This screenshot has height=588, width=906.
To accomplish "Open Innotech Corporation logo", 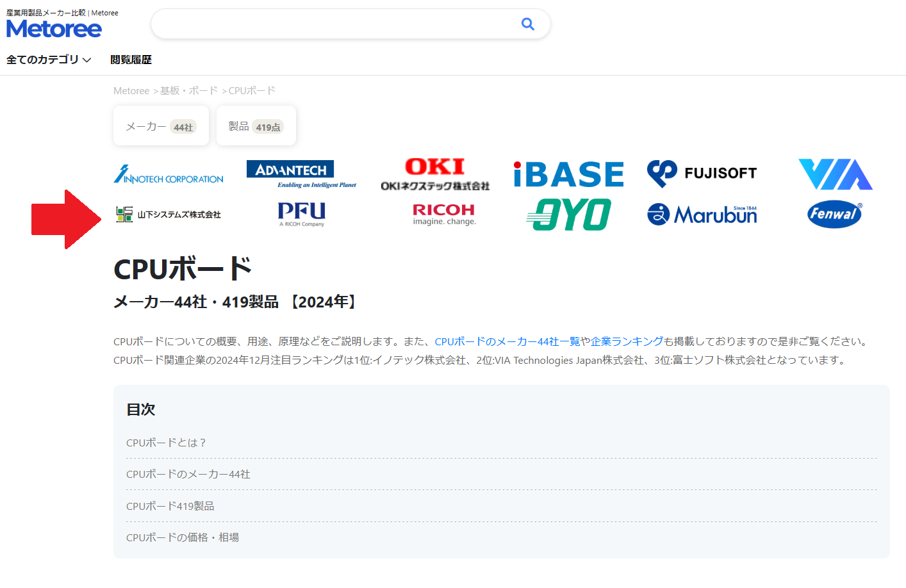I will pos(169,174).
